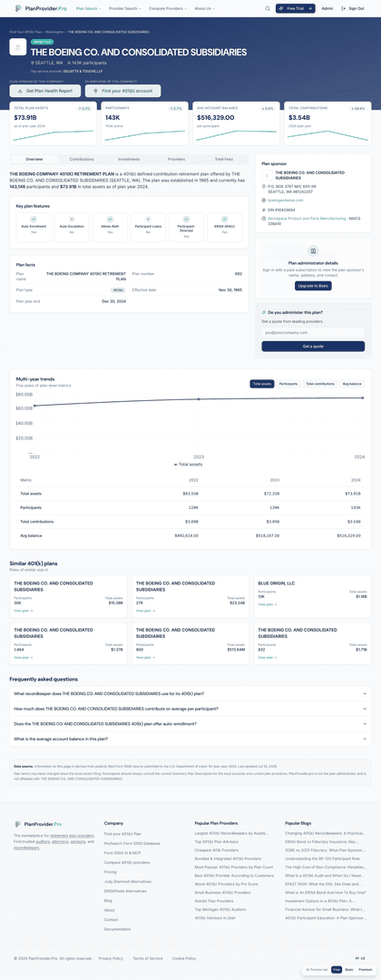
Task: Switch to the Contributions tab
Action: click(x=82, y=160)
